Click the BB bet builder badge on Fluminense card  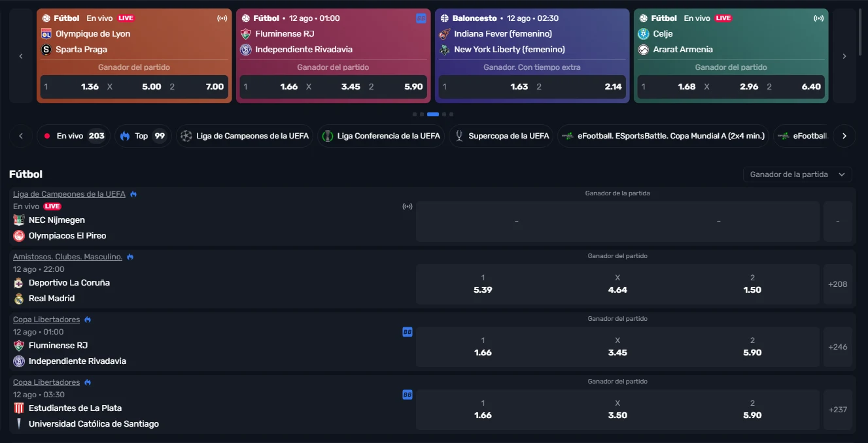421,18
